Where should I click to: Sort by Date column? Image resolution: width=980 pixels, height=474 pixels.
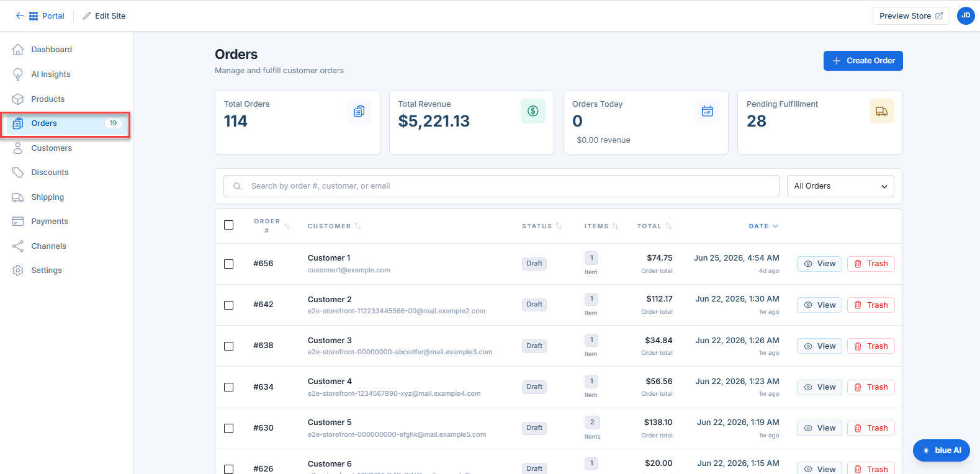[x=763, y=226]
